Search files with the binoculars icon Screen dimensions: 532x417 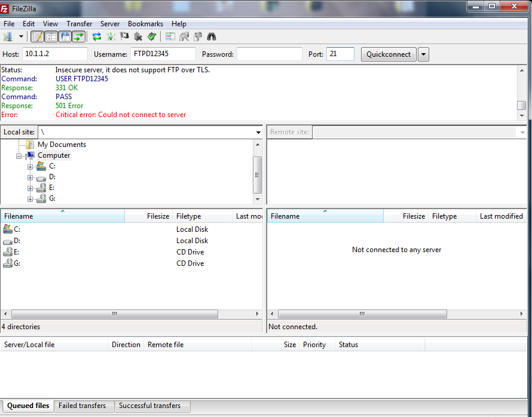[212, 36]
